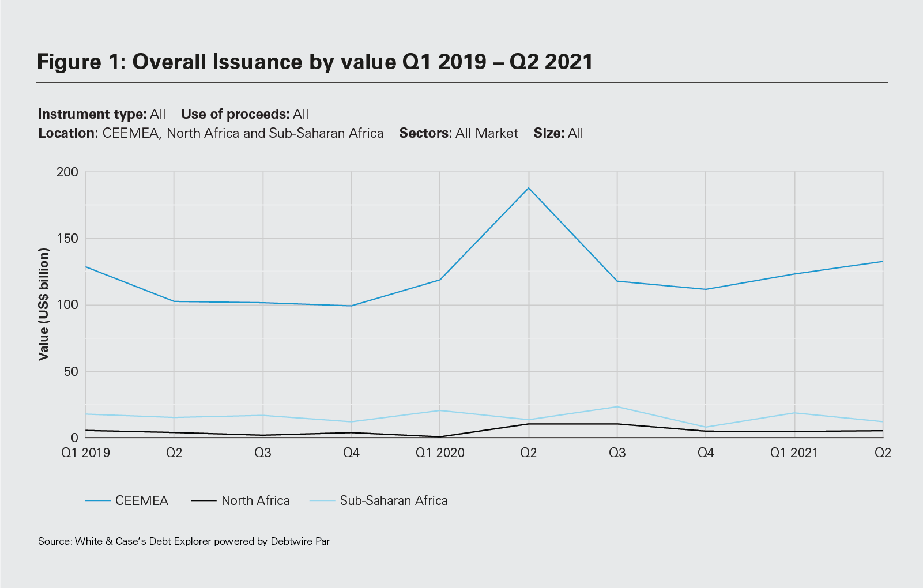Click the Value (US$ billion) axis title
Image resolution: width=923 pixels, height=588 pixels.
(x=44, y=304)
